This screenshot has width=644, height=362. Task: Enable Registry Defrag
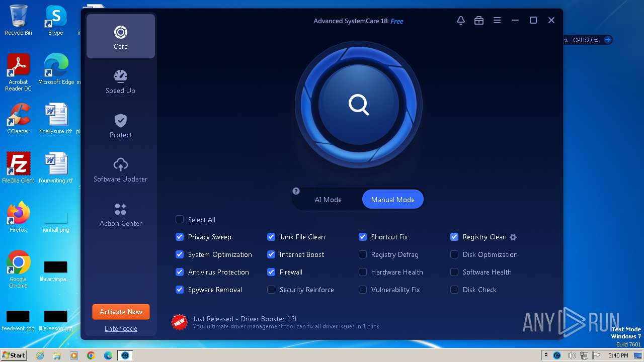click(363, 254)
